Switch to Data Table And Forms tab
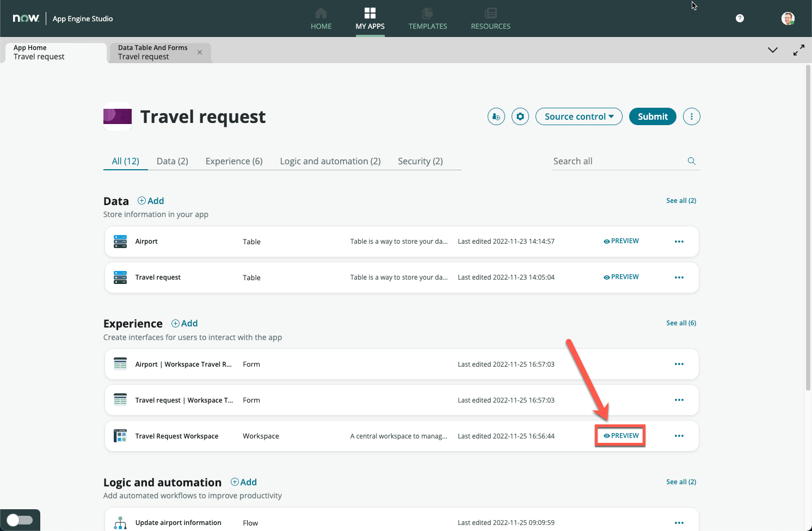The image size is (812, 531). (x=152, y=52)
